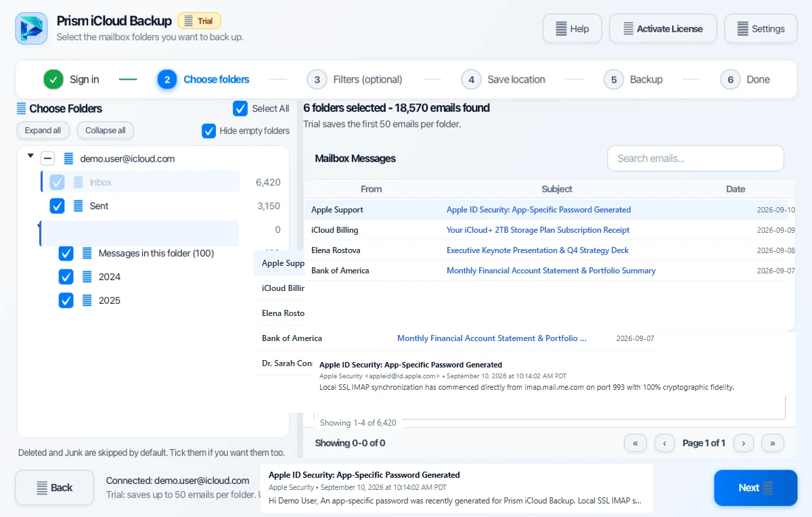Click the Inbox folder icon
The height and width of the screenshot is (517, 812).
78,182
